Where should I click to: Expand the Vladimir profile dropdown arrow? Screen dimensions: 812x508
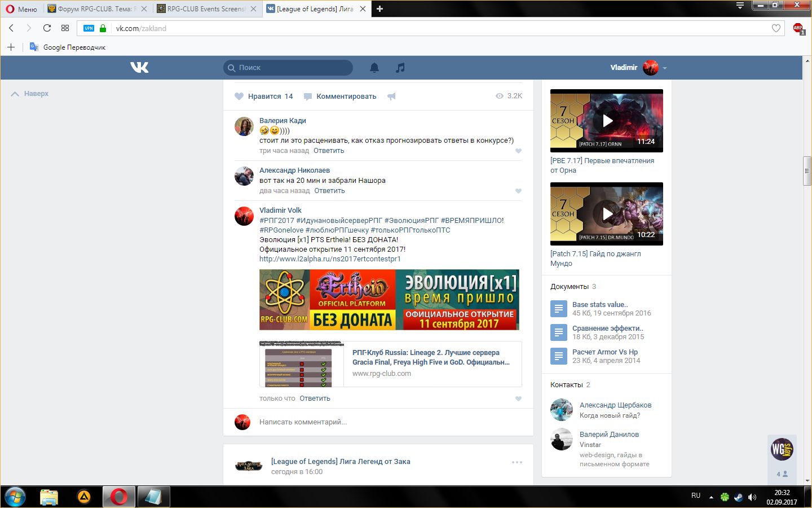coord(665,68)
